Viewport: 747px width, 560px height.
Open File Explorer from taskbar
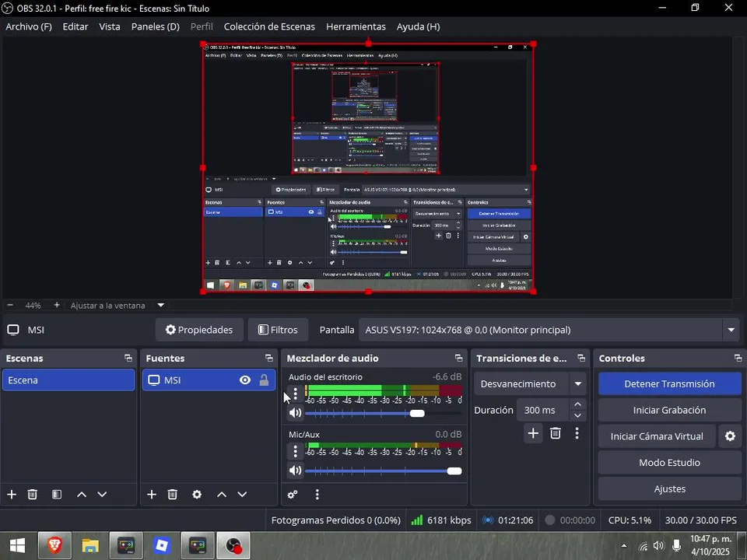90,546
